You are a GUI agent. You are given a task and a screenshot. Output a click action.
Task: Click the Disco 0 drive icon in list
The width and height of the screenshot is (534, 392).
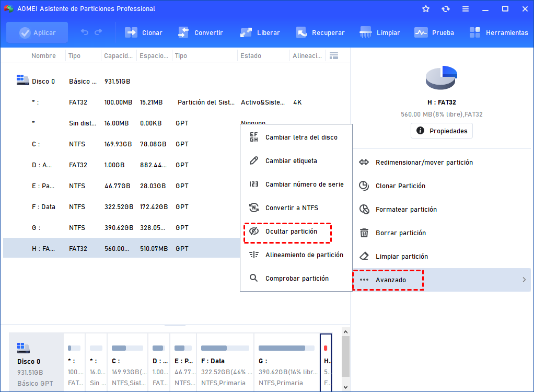tap(23, 80)
